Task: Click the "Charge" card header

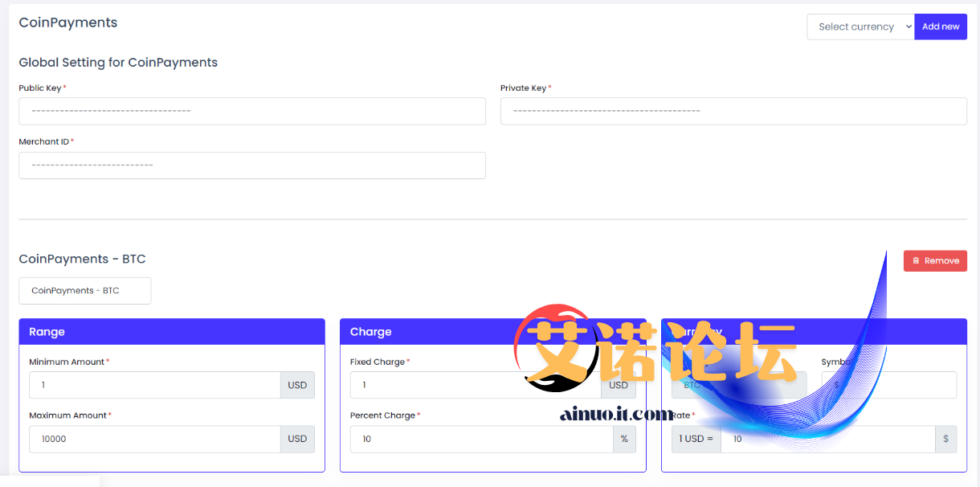Action: (x=493, y=332)
